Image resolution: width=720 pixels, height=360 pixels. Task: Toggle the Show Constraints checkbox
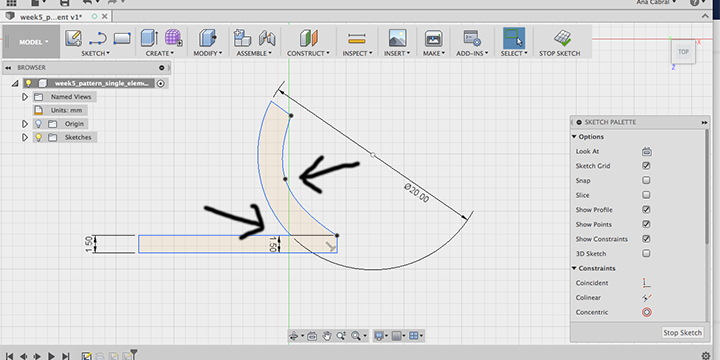647,239
